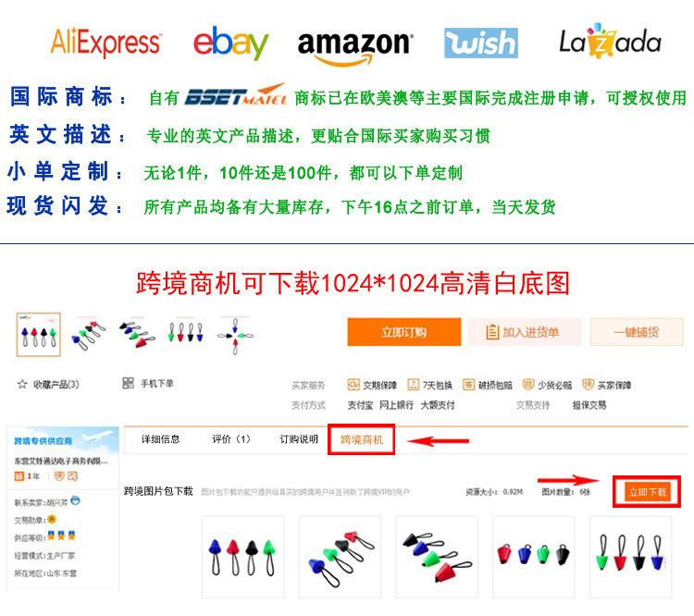
Task: Click the supplier name 东营艾特通达电子商务 link
Action: tap(61, 461)
